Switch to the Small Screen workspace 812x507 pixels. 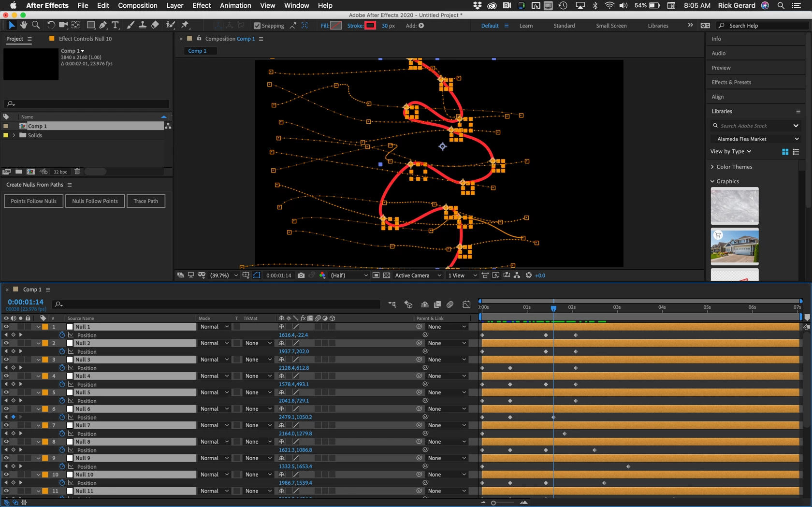(x=611, y=26)
